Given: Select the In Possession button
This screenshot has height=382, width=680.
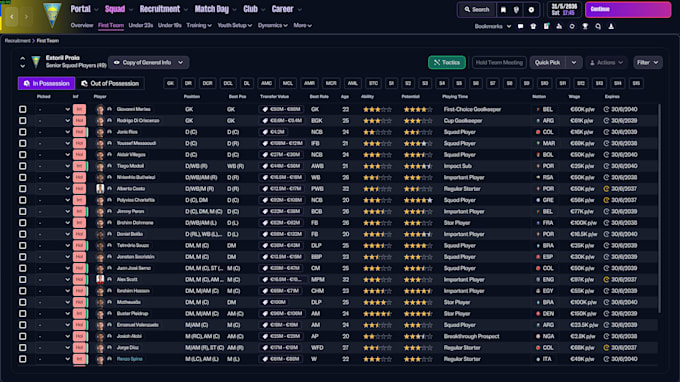Looking at the screenshot, I should (x=46, y=83).
